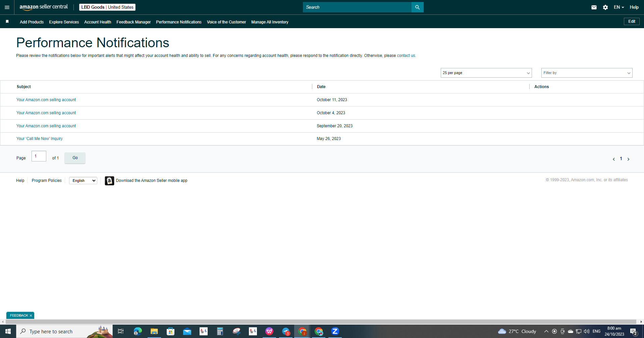Click the Date column header
644x338 pixels.
pos(321,87)
